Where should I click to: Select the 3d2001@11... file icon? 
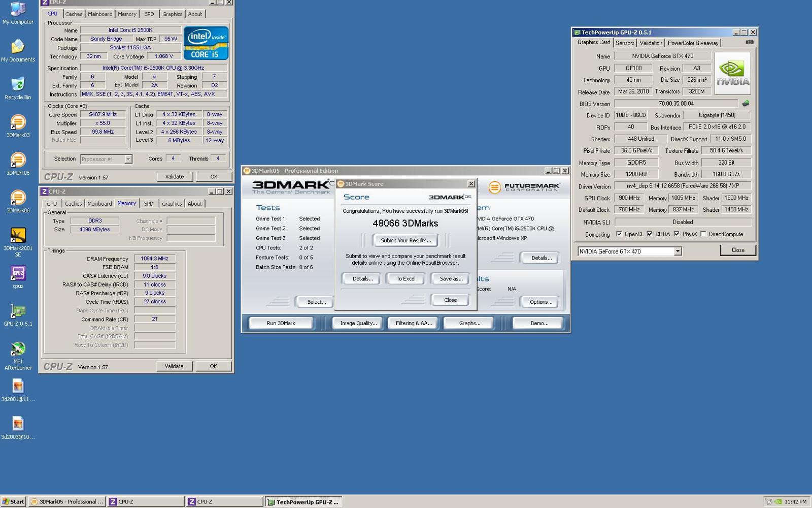(18, 390)
